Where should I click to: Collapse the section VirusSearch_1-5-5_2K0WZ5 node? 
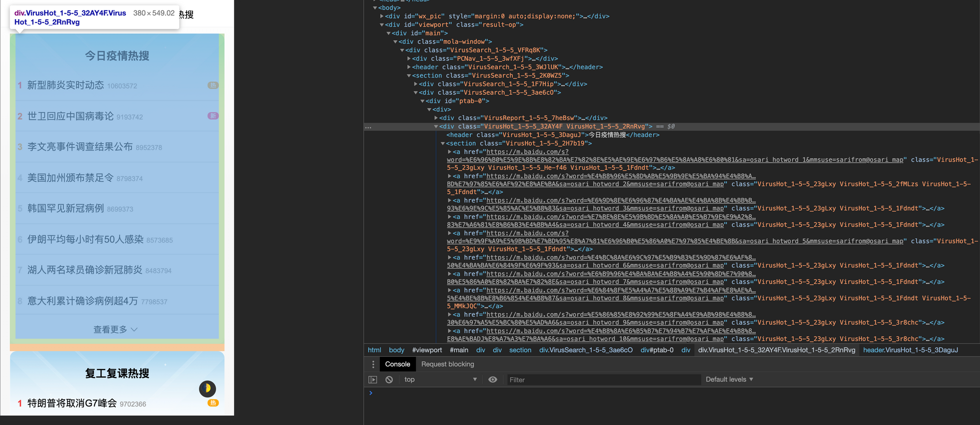409,75
